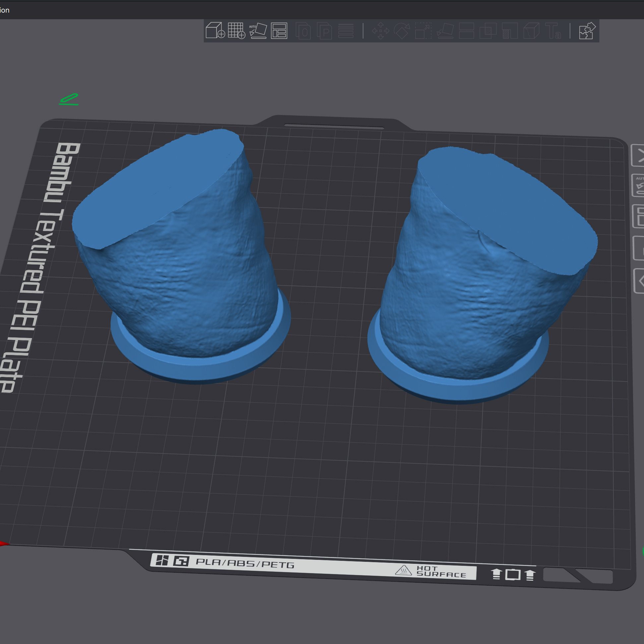The height and width of the screenshot is (644, 644).
Task: Select the Cut tool icon
Action: (x=467, y=31)
